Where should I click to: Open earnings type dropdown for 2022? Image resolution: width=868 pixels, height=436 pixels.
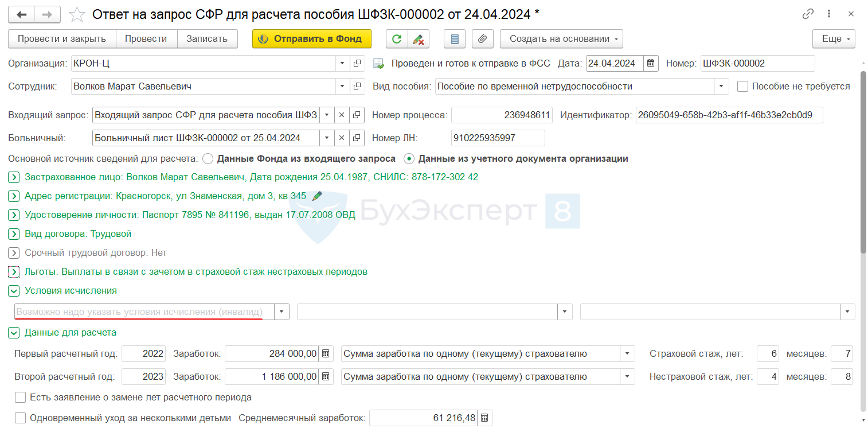click(x=628, y=354)
